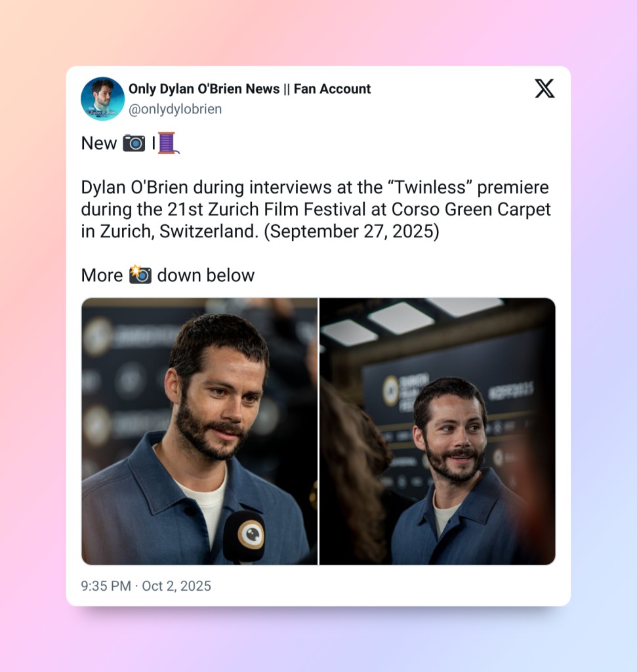Click the X logo icon
Image resolution: width=637 pixels, height=672 pixels.
[x=545, y=89]
